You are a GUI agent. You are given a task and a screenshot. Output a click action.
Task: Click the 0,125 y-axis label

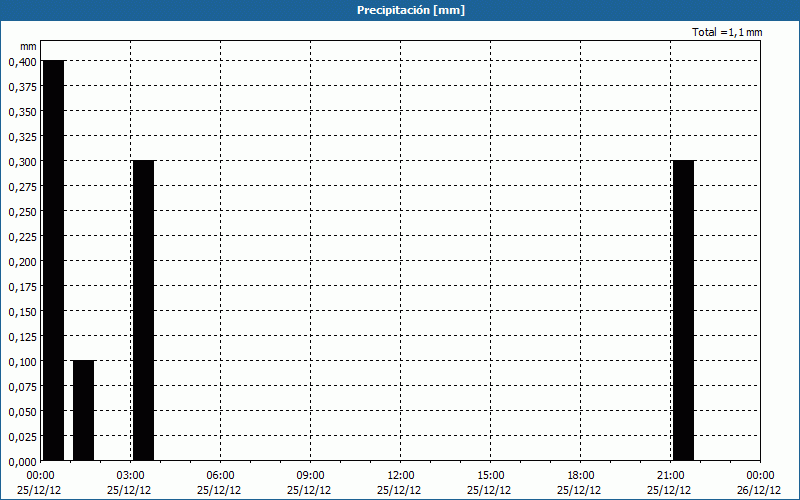tap(22, 337)
